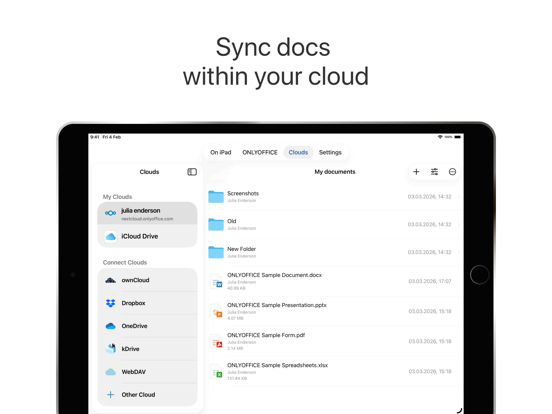Click the kDrive logo icon
Image resolution: width=552 pixels, height=414 pixels.
(x=111, y=349)
